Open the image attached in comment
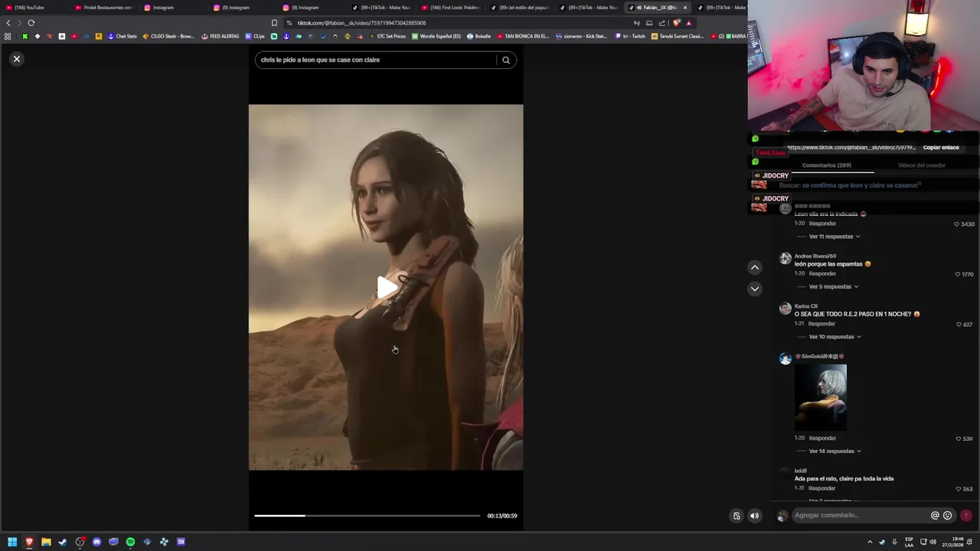 821,397
